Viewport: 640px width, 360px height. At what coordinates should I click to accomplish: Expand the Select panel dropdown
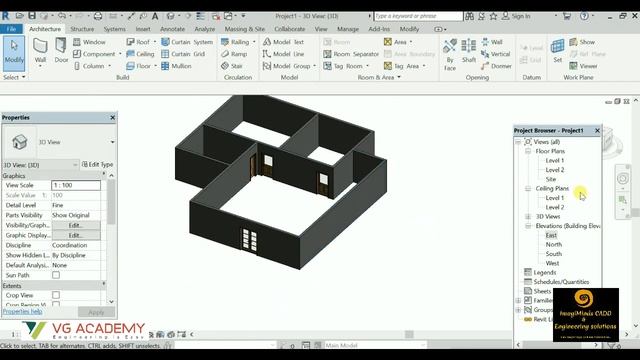pos(14,77)
